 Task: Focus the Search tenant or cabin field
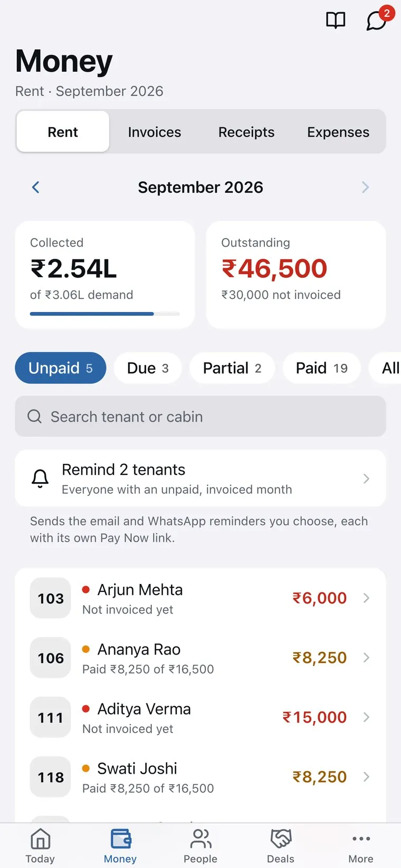point(200,416)
